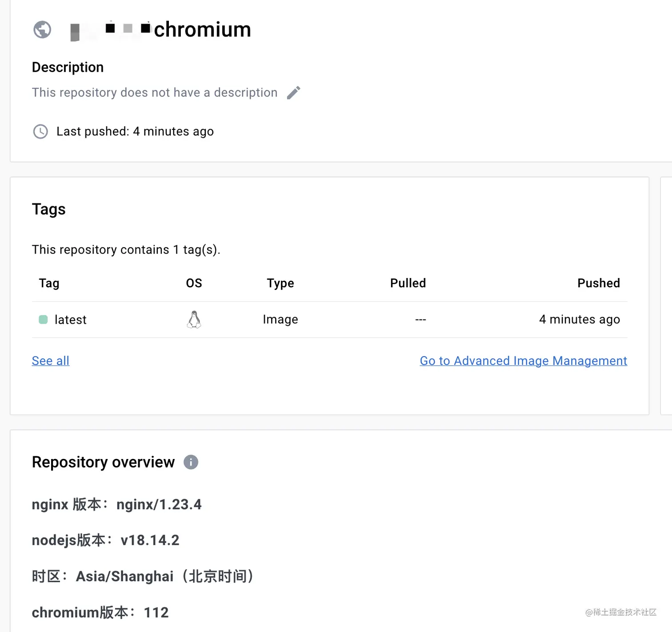The height and width of the screenshot is (632, 672).
Task: Open the See all tags link
Action: 51,361
